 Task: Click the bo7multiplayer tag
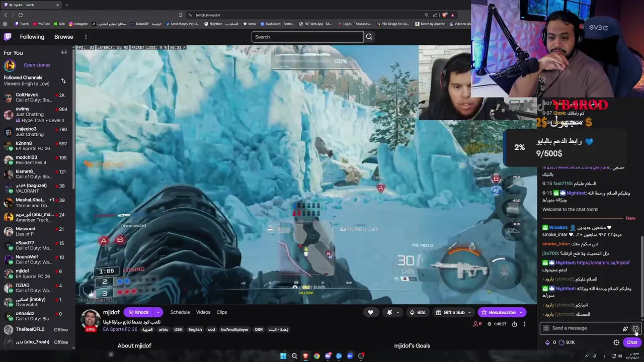point(235,329)
